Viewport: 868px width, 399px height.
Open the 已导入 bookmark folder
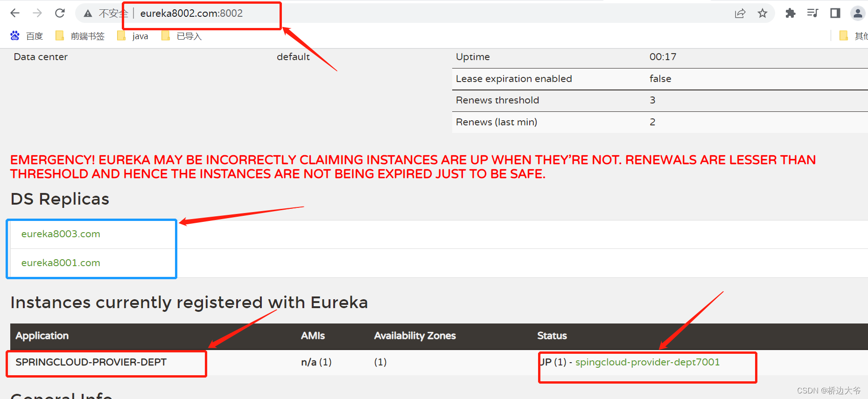coord(182,36)
